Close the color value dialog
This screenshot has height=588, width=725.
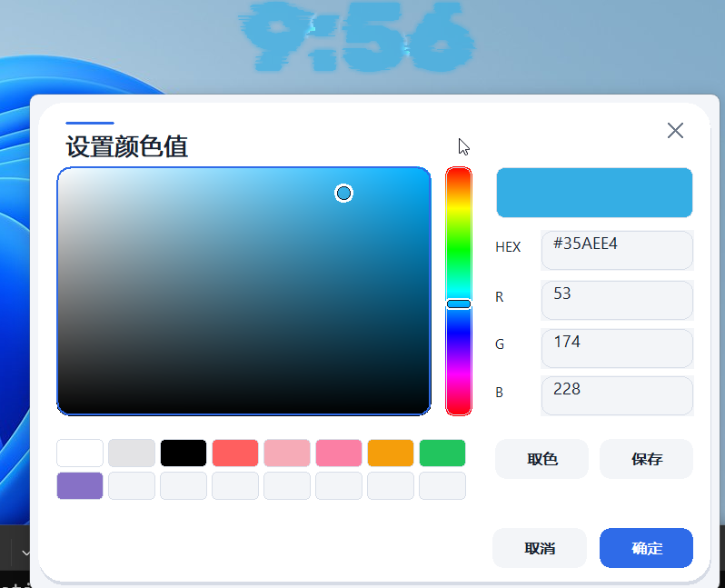pyautogui.click(x=675, y=131)
